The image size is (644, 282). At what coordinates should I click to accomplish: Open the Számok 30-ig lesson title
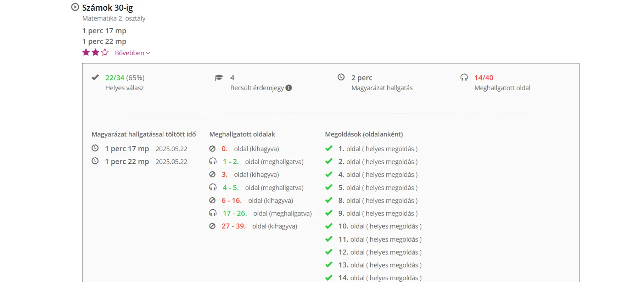[x=107, y=7]
